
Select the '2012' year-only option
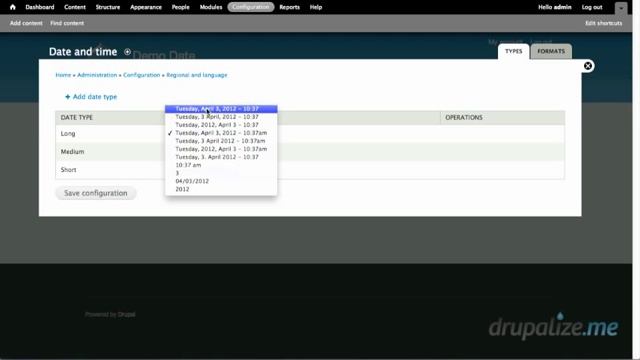tap(221, 189)
